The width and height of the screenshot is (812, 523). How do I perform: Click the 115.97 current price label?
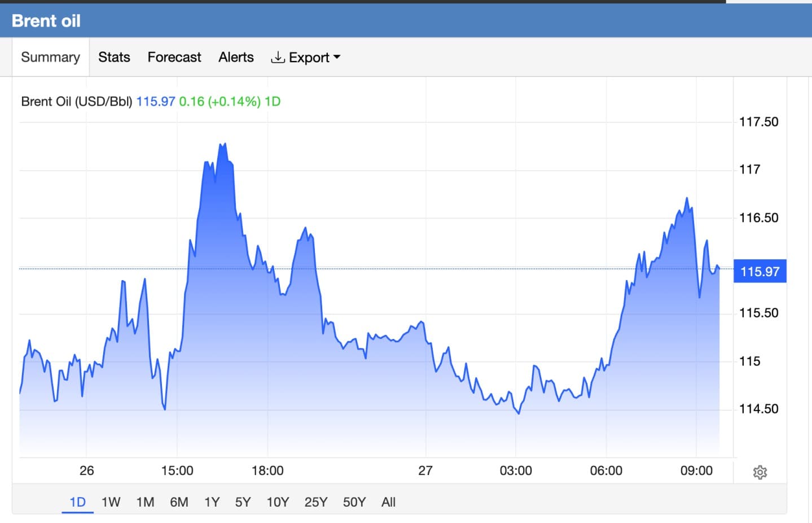point(760,271)
